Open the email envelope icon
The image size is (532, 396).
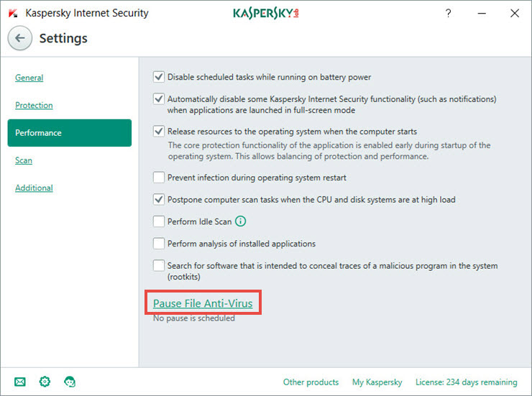[20, 382]
